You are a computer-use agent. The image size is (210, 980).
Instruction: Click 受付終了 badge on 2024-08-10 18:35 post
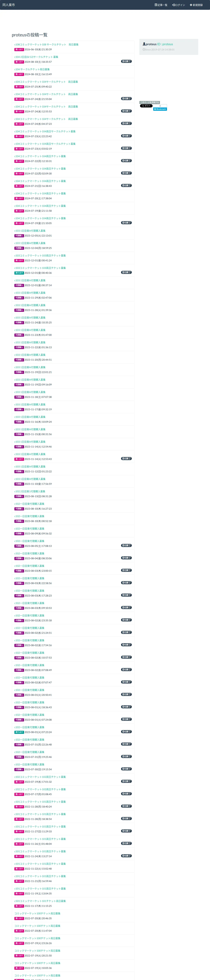127,61
